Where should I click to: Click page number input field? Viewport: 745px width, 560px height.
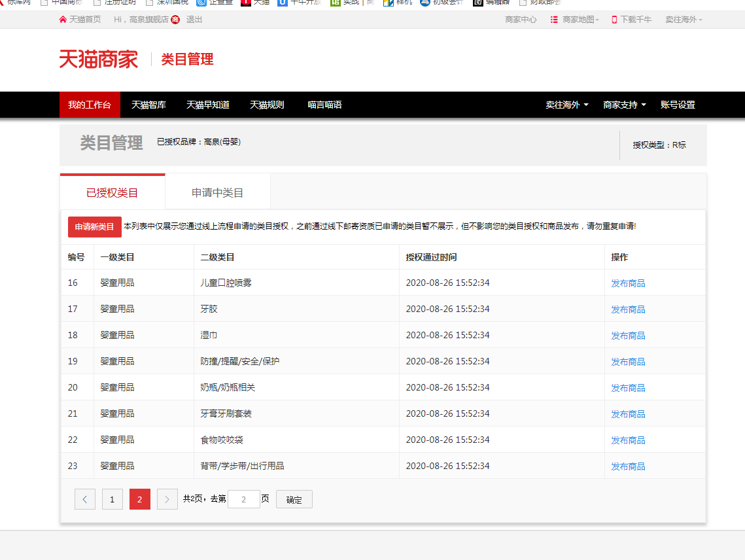(x=244, y=499)
